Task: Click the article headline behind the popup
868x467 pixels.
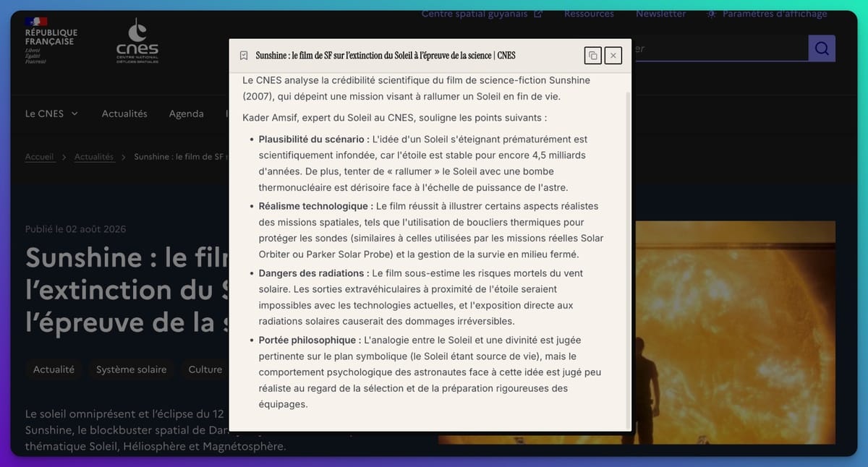Action: tap(127, 289)
